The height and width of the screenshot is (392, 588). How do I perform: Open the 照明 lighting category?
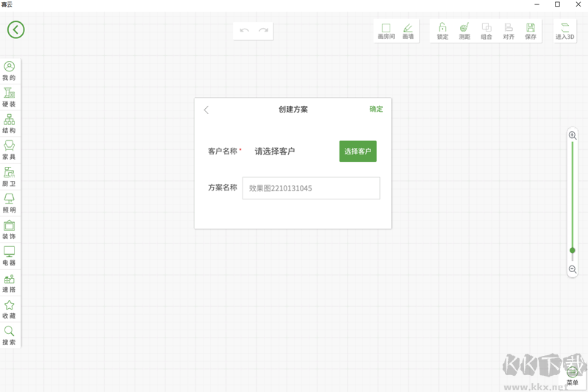click(x=10, y=203)
